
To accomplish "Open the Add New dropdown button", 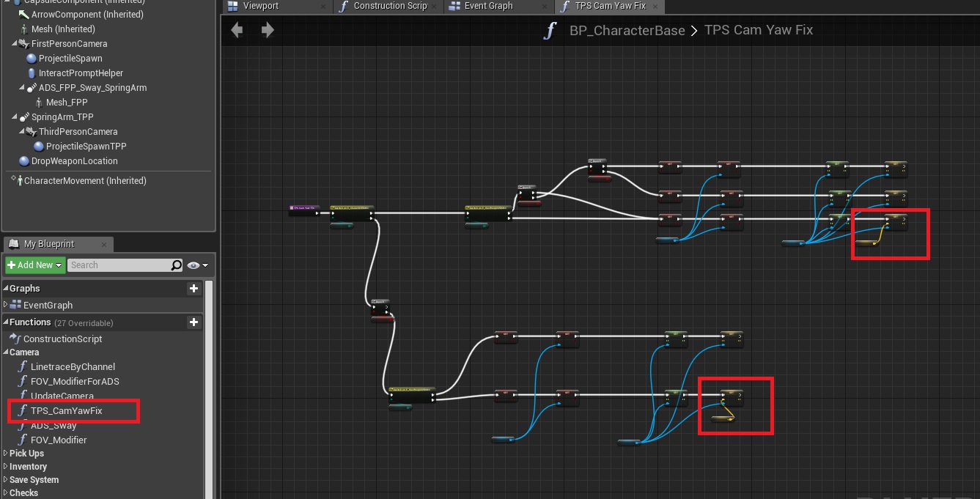I will [34, 265].
